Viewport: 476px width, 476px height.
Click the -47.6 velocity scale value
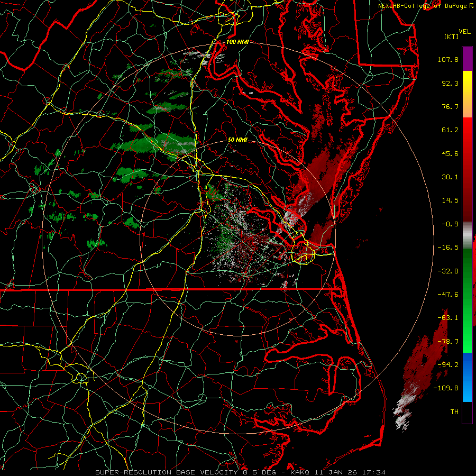448,295
